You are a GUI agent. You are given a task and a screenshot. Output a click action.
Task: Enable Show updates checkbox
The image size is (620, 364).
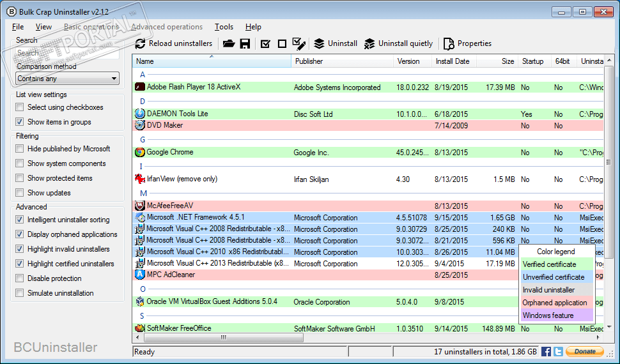[19, 192]
